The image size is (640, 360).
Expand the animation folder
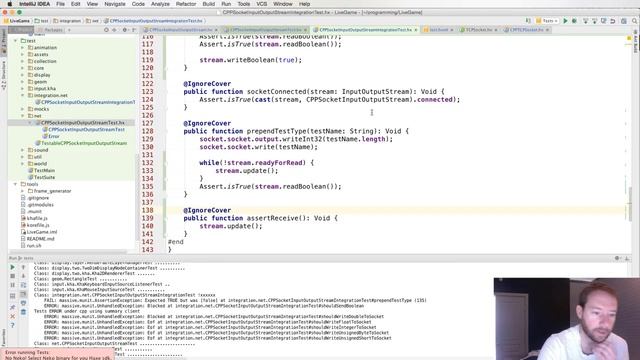(23, 48)
